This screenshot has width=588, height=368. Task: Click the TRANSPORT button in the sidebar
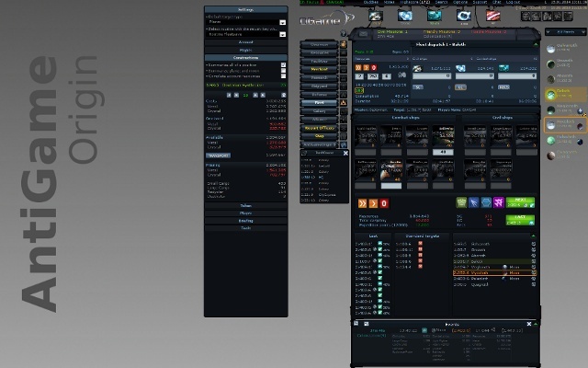click(218, 156)
